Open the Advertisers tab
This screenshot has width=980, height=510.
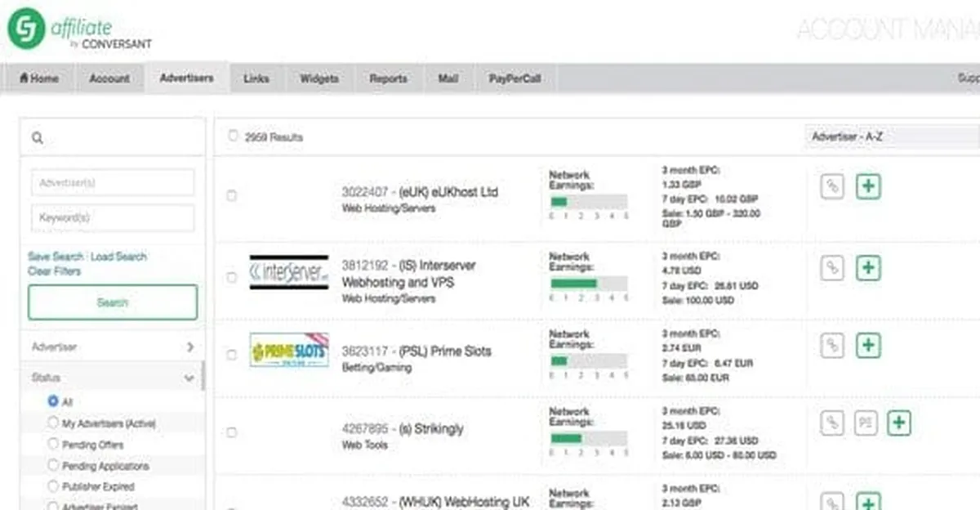(187, 78)
